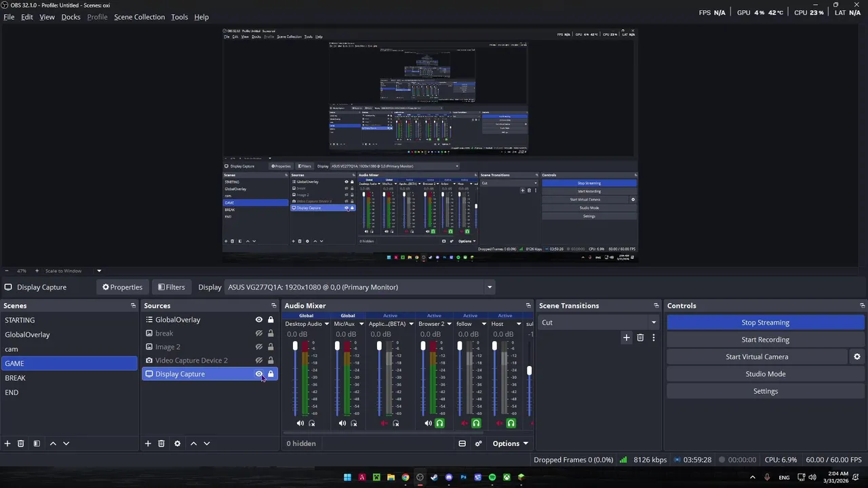Zoom out preview with minus icon
This screenshot has width=868, height=488.
coord(7,270)
